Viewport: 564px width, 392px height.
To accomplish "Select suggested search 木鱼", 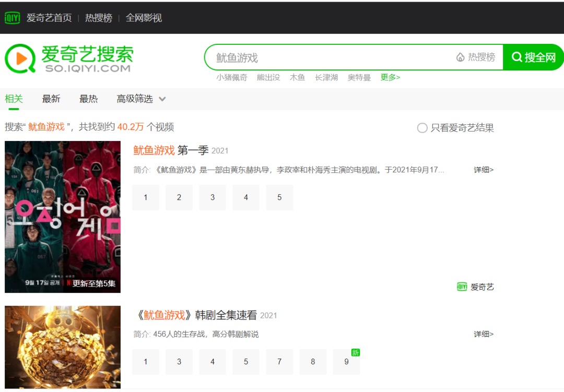I will point(297,77).
